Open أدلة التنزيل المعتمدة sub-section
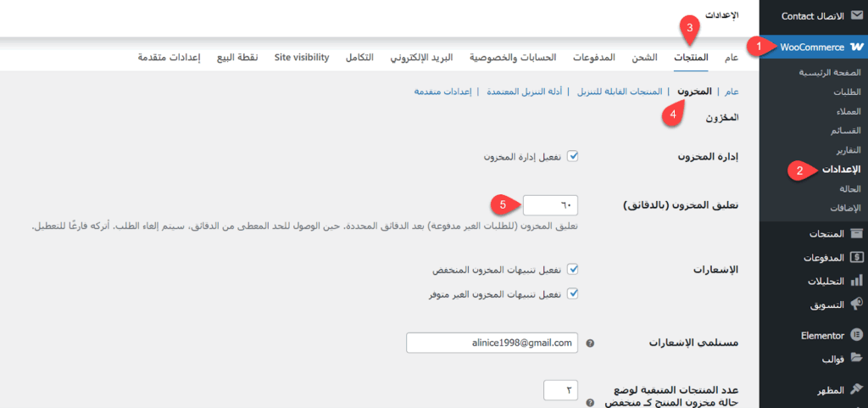The width and height of the screenshot is (868, 408). coord(524,92)
